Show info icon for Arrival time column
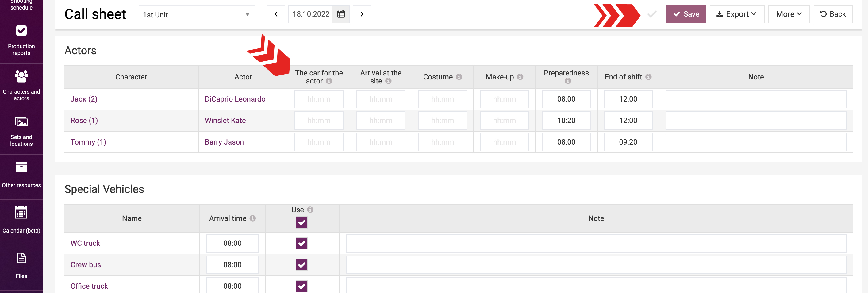Image resolution: width=868 pixels, height=293 pixels. 252,218
